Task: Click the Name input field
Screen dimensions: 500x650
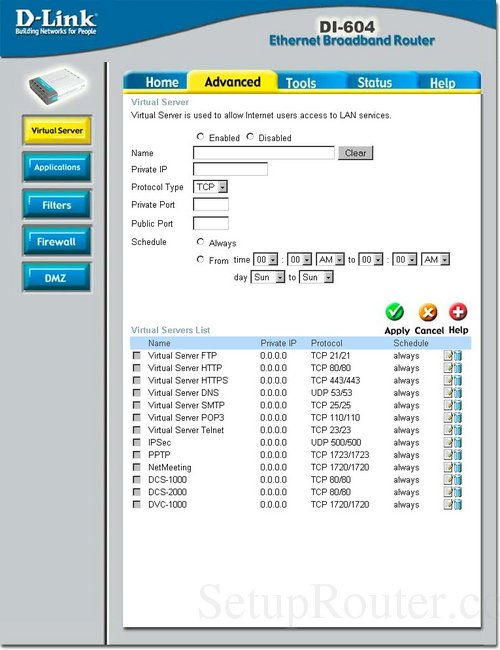Action: point(264,153)
